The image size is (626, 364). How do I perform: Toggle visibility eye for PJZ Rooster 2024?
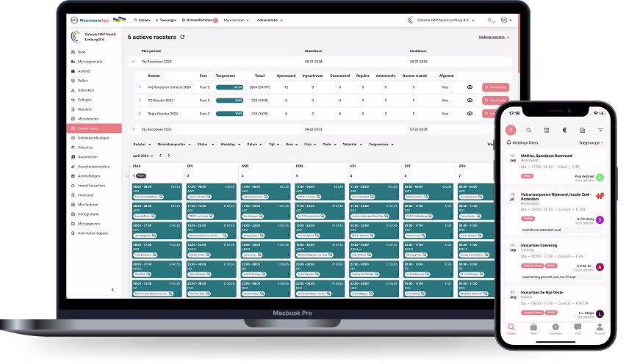pos(469,100)
